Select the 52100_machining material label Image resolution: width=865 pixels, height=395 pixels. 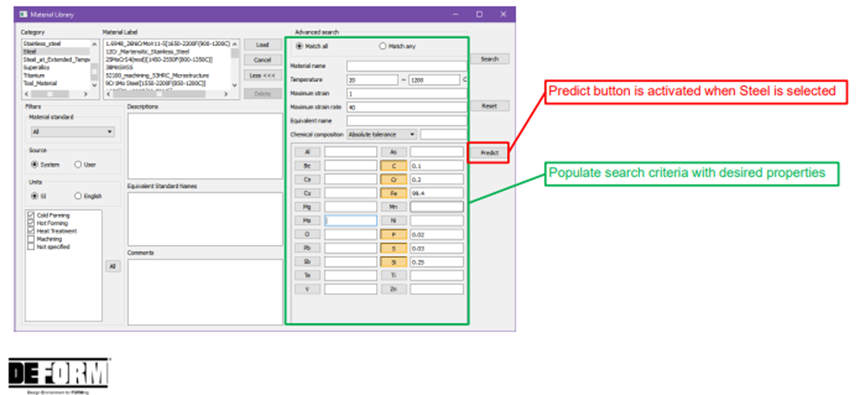pos(157,75)
